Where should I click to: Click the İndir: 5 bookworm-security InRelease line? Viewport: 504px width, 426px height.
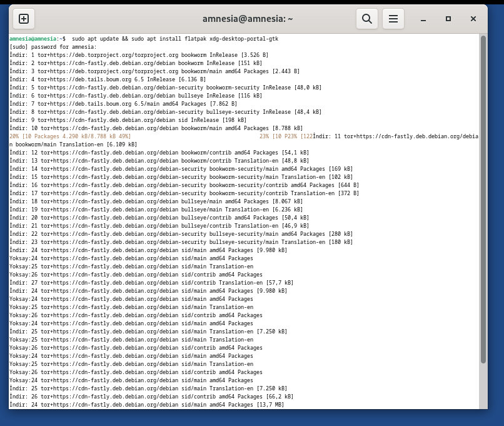[x=166, y=88]
